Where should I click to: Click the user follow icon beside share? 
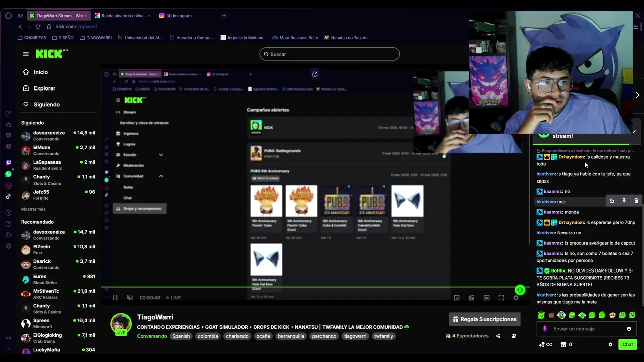click(x=514, y=336)
